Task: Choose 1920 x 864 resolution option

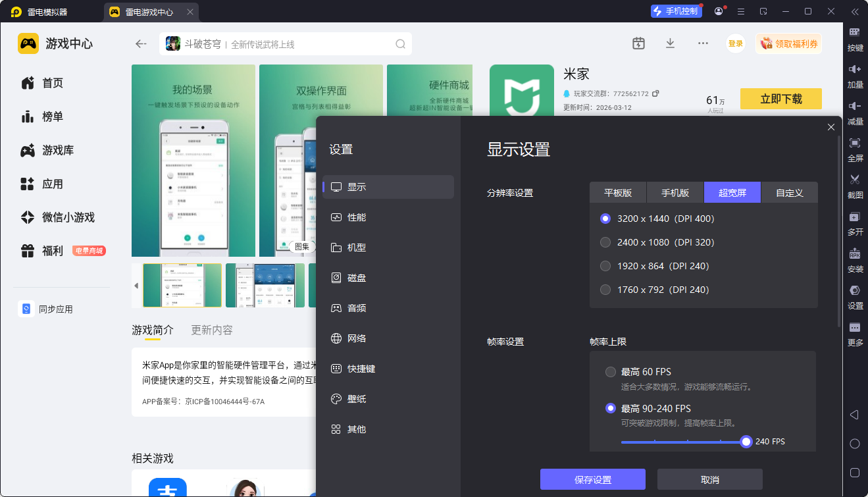Action: click(605, 266)
